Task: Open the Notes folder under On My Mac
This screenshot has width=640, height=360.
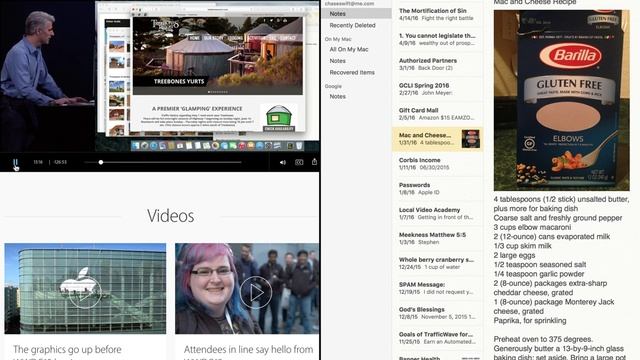Action: coord(338,61)
